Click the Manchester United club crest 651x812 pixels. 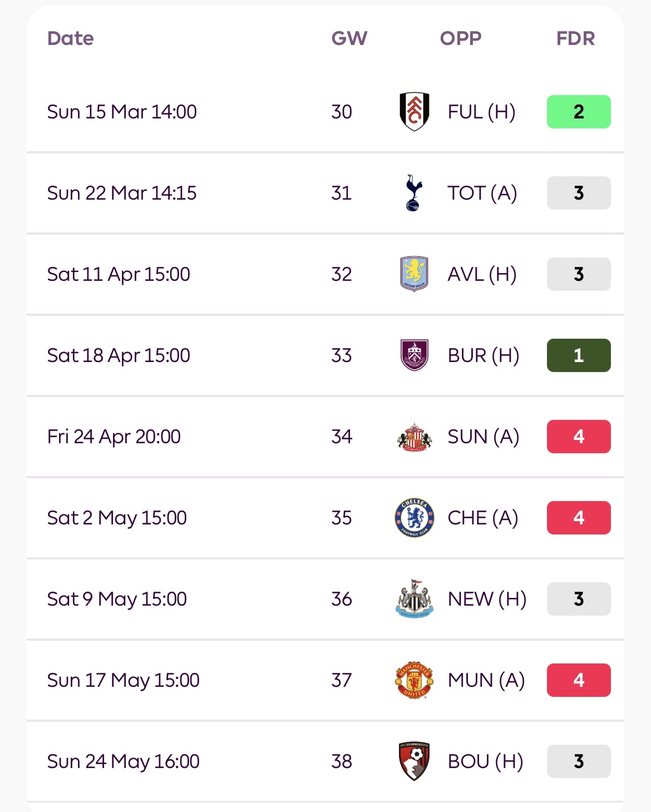[414, 680]
